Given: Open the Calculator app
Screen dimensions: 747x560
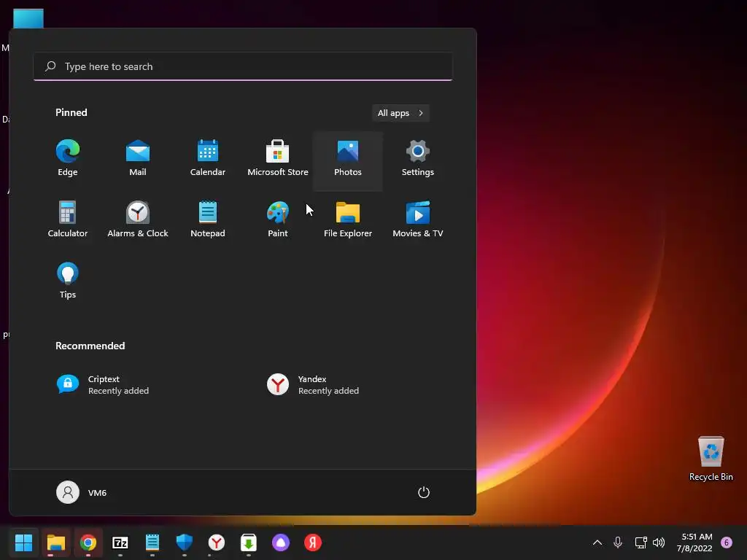Looking at the screenshot, I should coord(68,219).
